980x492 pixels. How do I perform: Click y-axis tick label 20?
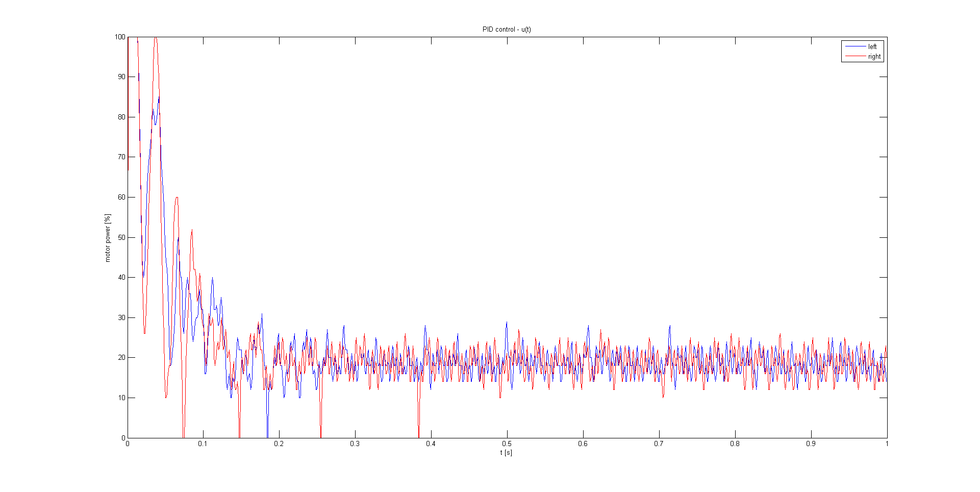click(121, 357)
